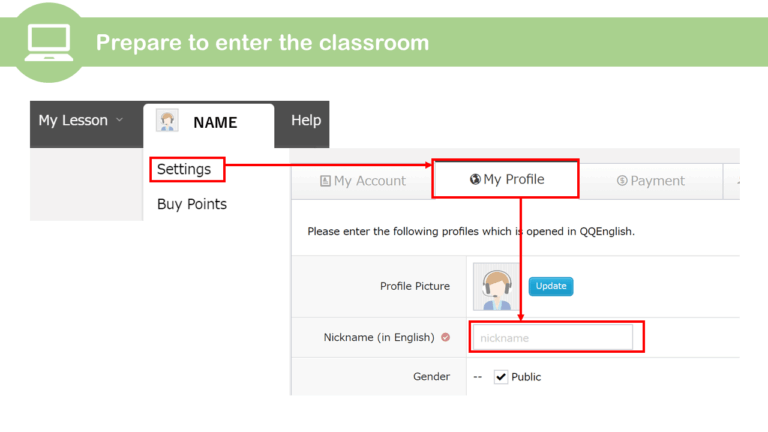
Task: Click the small user avatar beside NAME
Action: 167,122
